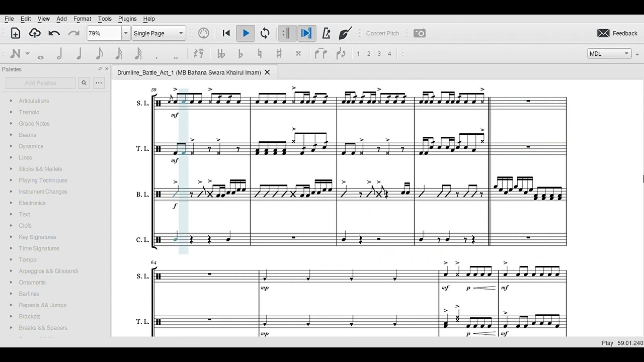The height and width of the screenshot is (362, 644).
Task: Toggle Concert Pitch button
Action: 382,33
